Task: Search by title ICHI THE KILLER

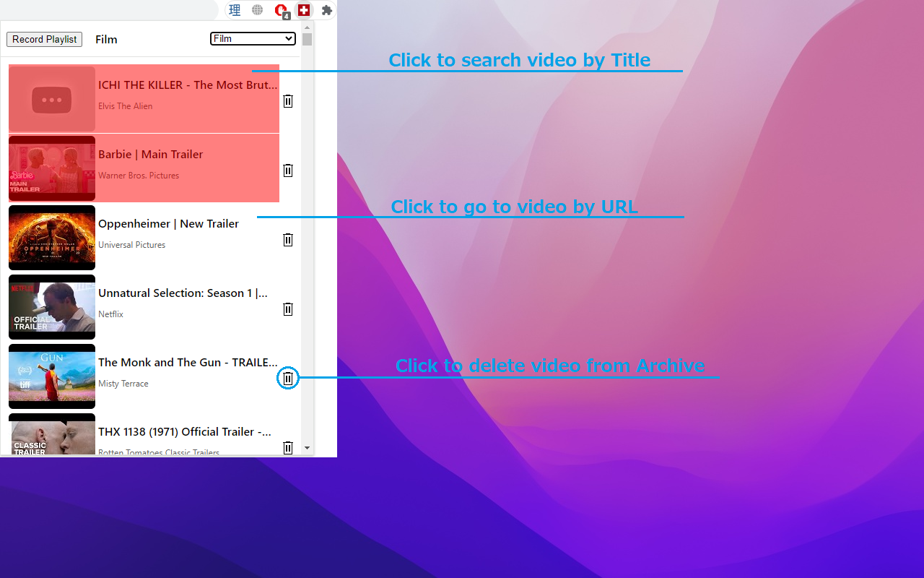Action: click(188, 85)
